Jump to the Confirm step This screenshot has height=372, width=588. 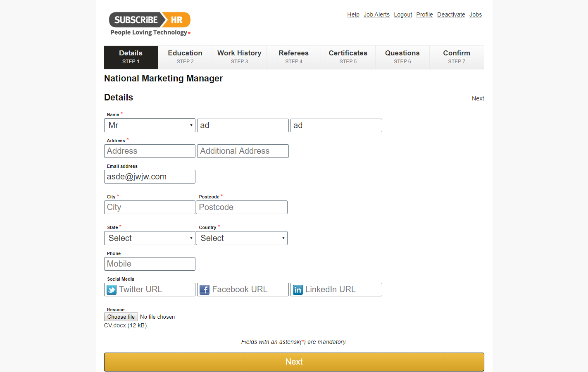(456, 57)
